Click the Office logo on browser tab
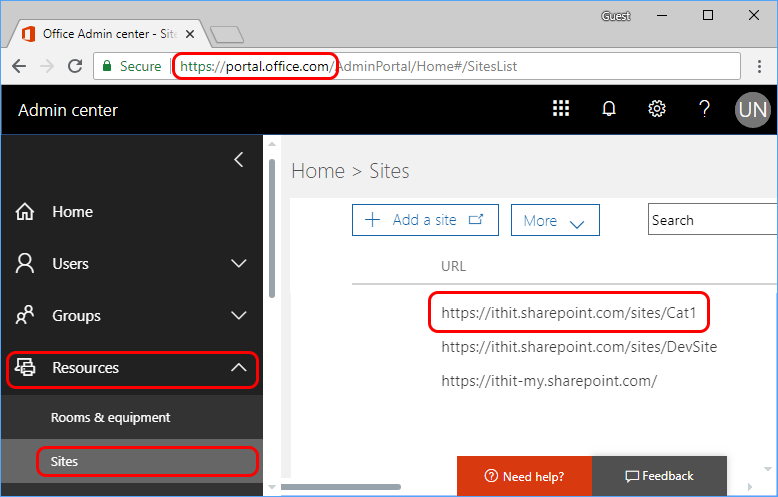778x497 pixels. coord(29,34)
